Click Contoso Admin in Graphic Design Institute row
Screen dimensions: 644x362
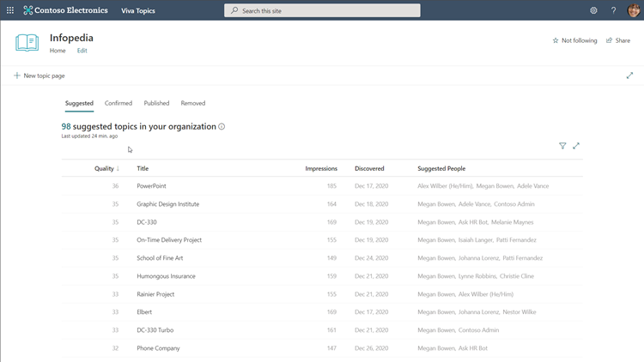tap(514, 204)
